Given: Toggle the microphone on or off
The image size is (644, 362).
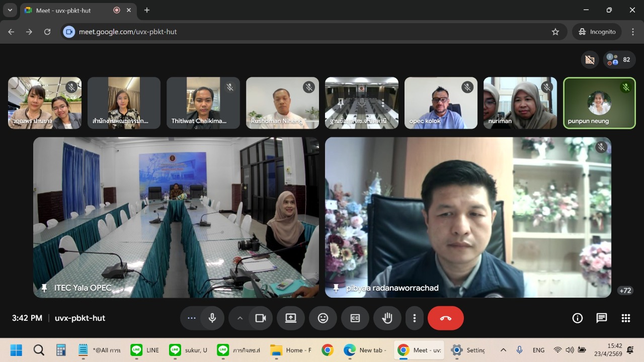Looking at the screenshot, I should click(212, 318).
